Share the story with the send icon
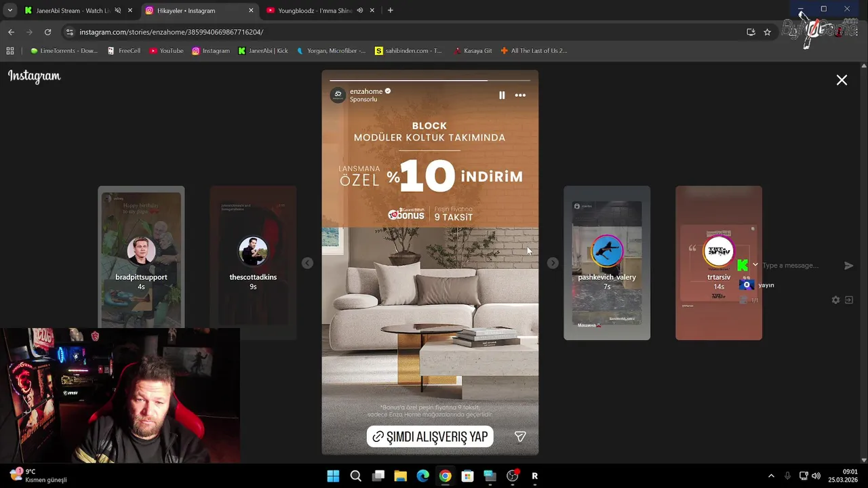 tap(520, 437)
